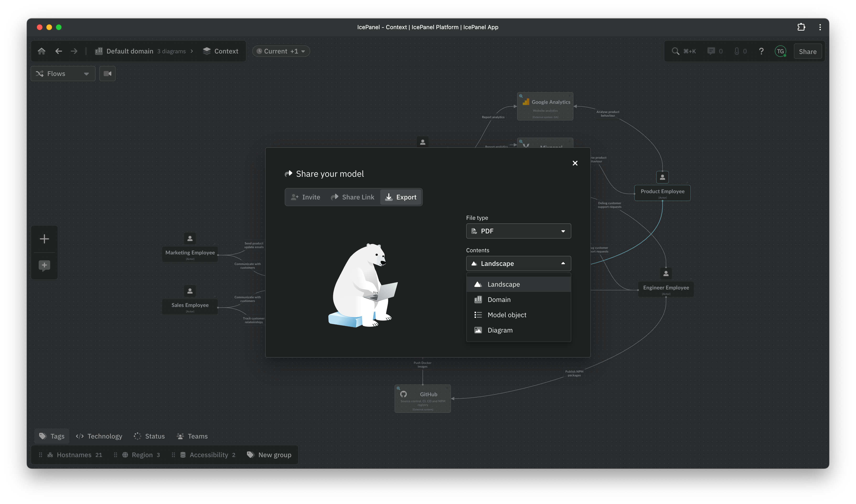The image size is (856, 504).
Task: Click the Share button in top bar
Action: click(x=808, y=52)
